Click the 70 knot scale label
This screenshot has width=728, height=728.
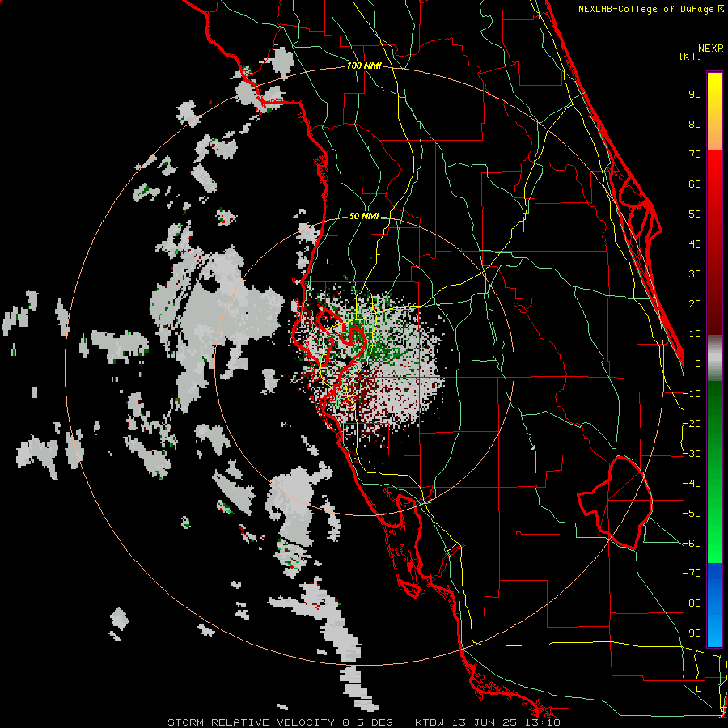click(695, 154)
